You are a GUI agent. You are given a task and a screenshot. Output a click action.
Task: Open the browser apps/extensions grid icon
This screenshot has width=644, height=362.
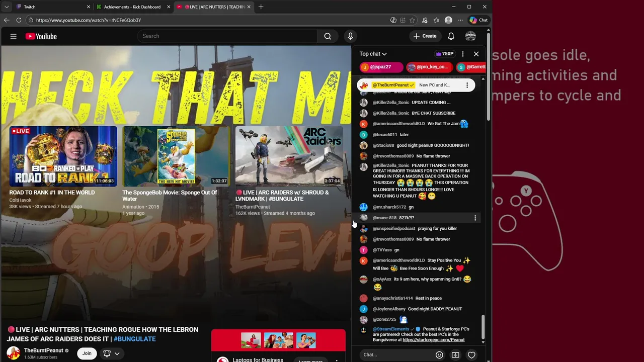(403, 20)
